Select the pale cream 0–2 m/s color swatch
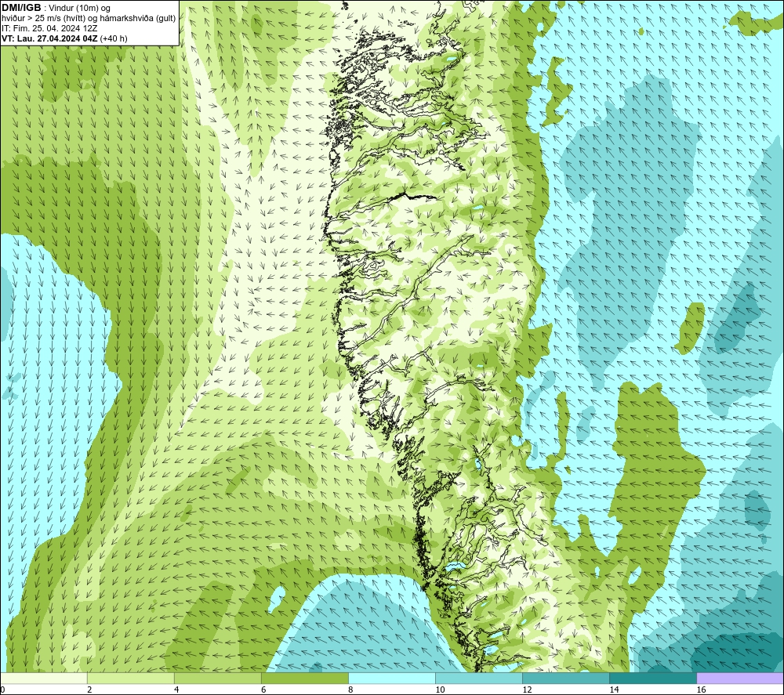 click(43, 678)
